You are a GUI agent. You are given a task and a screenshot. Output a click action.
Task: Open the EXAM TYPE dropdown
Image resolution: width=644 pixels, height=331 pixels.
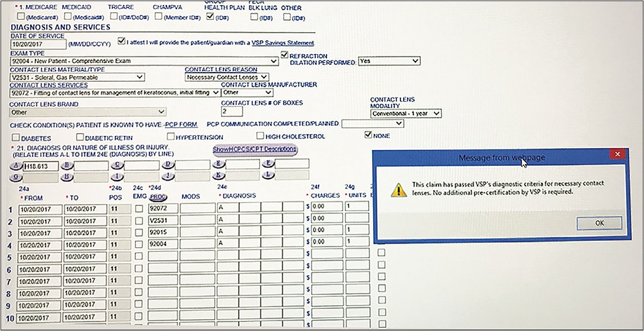(x=275, y=61)
